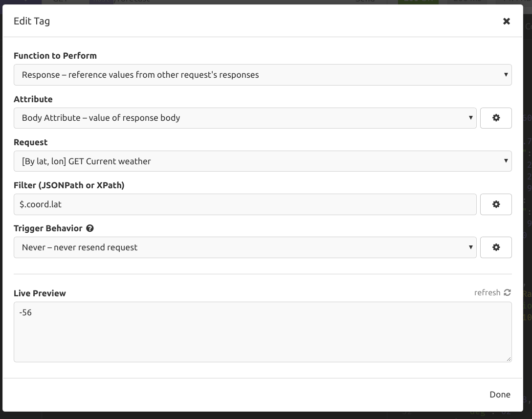The width and height of the screenshot is (532, 419).
Task: Click the refresh link above Live Preview
Action: click(488, 292)
